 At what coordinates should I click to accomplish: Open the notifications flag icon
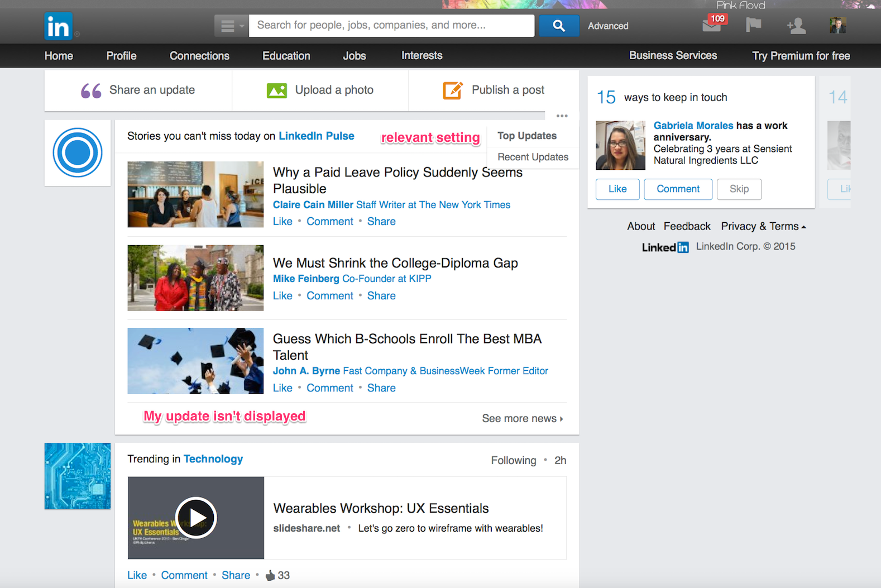coord(753,25)
